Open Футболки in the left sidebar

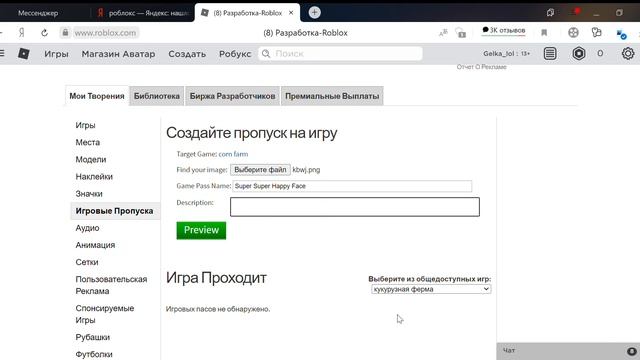94,354
